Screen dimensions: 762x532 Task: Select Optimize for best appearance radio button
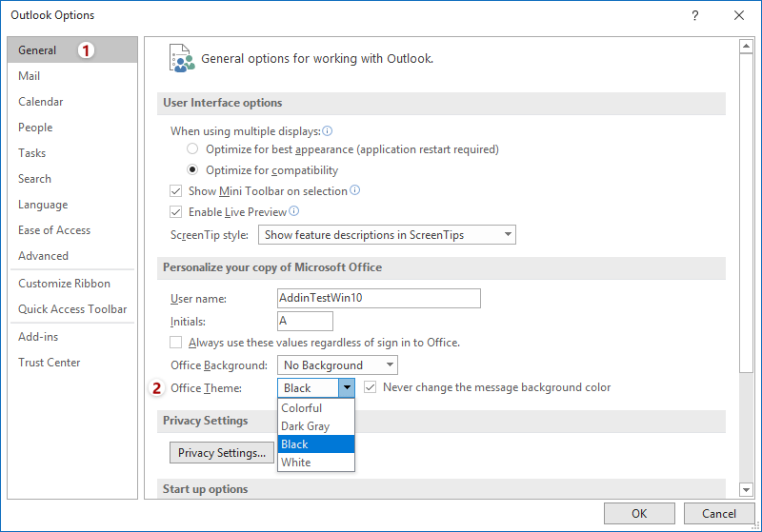[192, 148]
